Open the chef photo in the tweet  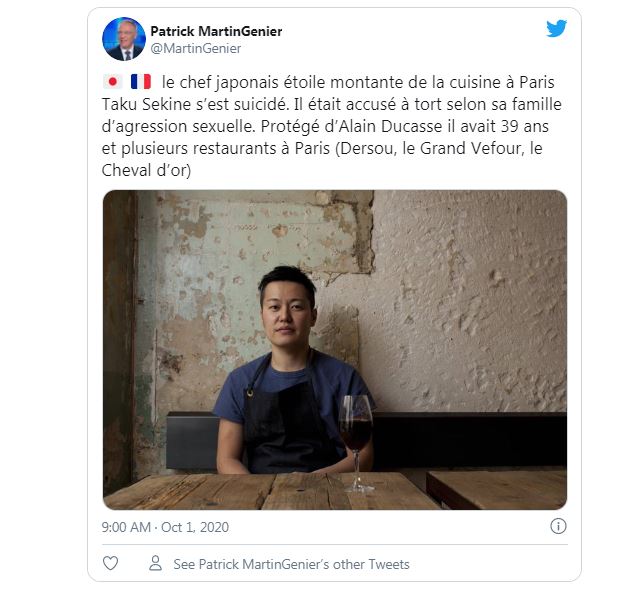pos(335,350)
